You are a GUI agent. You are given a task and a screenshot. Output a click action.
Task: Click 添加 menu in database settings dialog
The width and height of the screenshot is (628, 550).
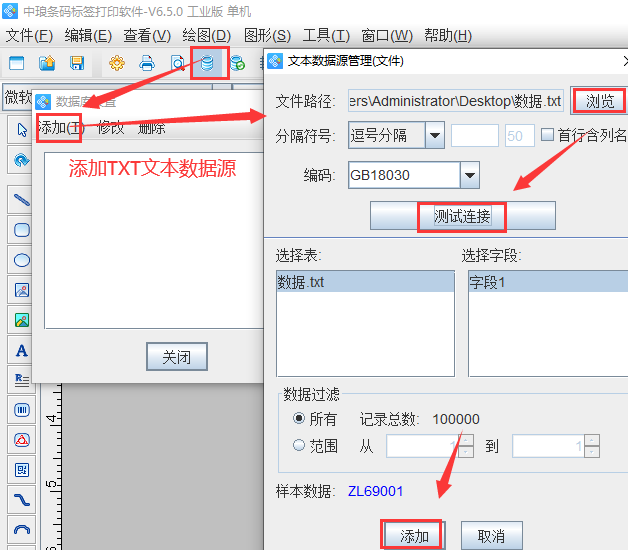60,128
